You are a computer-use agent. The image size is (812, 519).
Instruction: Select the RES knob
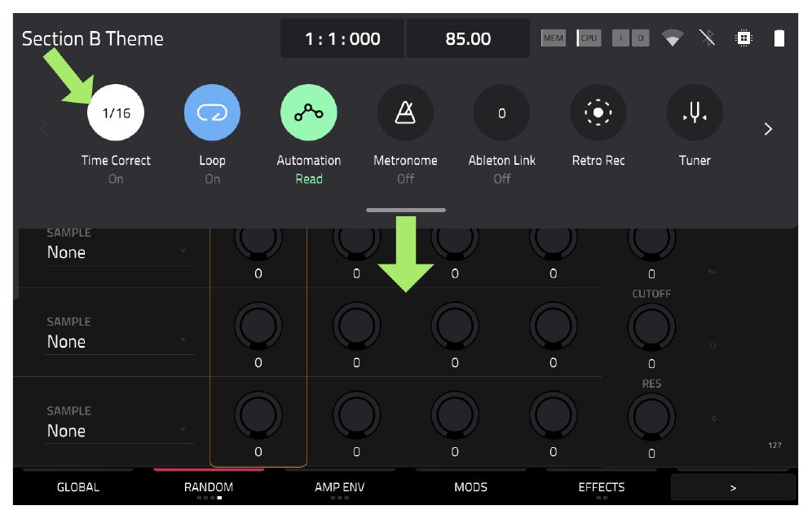pos(651,417)
